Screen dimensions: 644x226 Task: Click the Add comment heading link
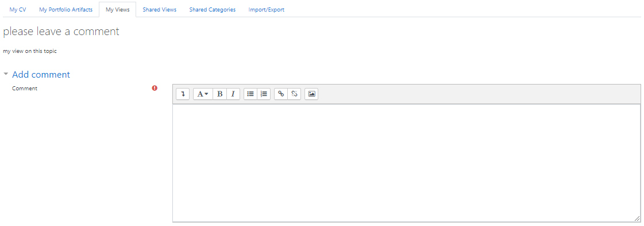coord(41,74)
